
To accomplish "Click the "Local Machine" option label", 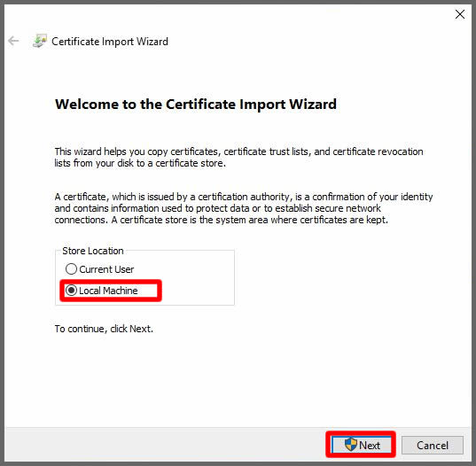I will (108, 291).
